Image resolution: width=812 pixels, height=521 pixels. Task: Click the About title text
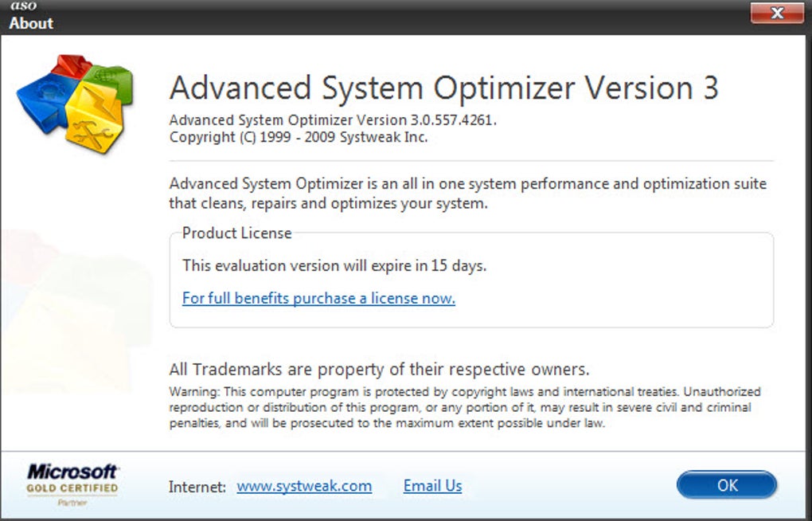tap(31, 23)
